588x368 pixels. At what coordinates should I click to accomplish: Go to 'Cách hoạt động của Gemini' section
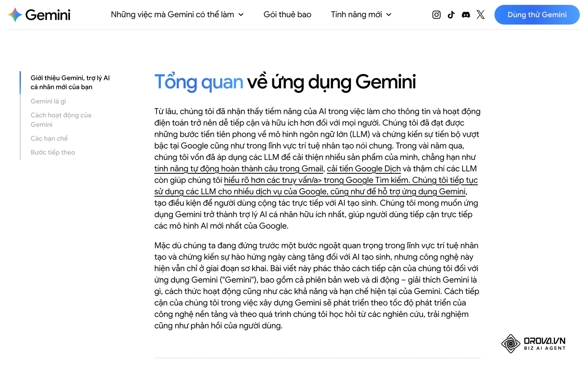point(61,120)
